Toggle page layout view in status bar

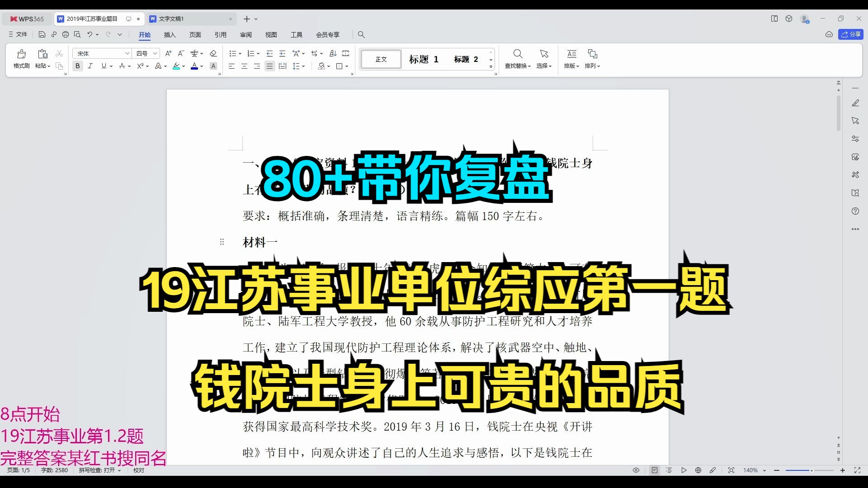pos(655,470)
